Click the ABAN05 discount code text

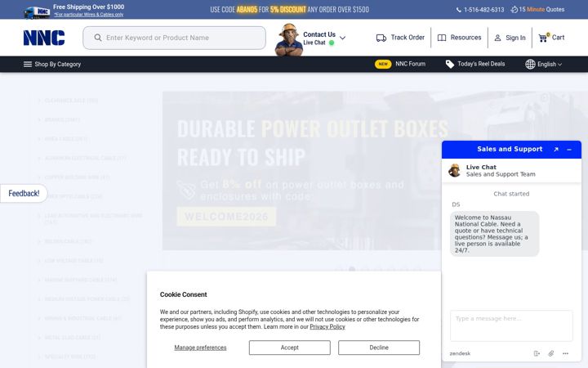pyautogui.click(x=247, y=9)
